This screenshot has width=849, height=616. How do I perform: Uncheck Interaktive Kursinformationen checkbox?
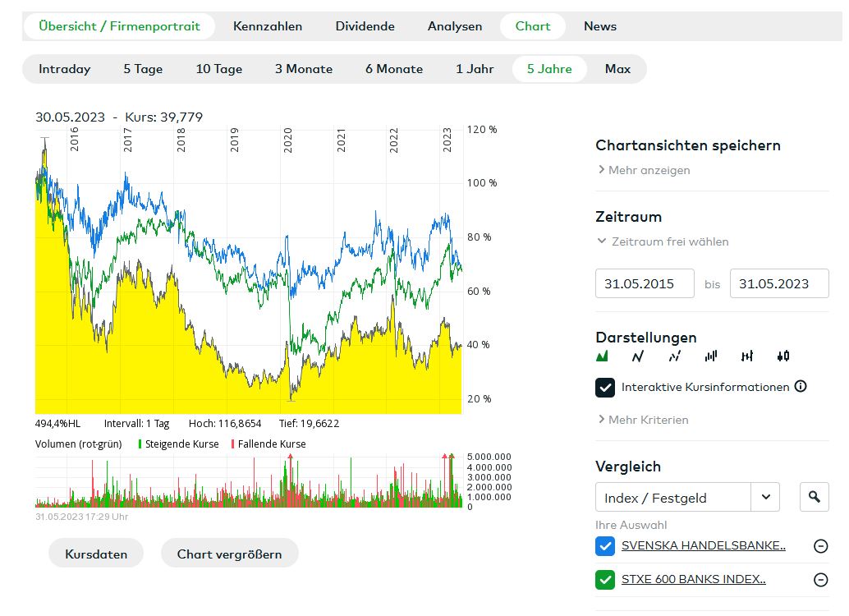pyautogui.click(x=605, y=387)
